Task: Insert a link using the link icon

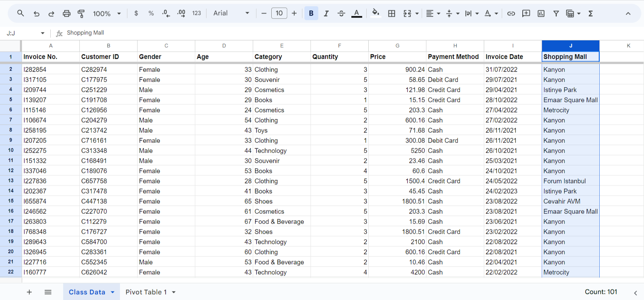Action: (x=511, y=13)
